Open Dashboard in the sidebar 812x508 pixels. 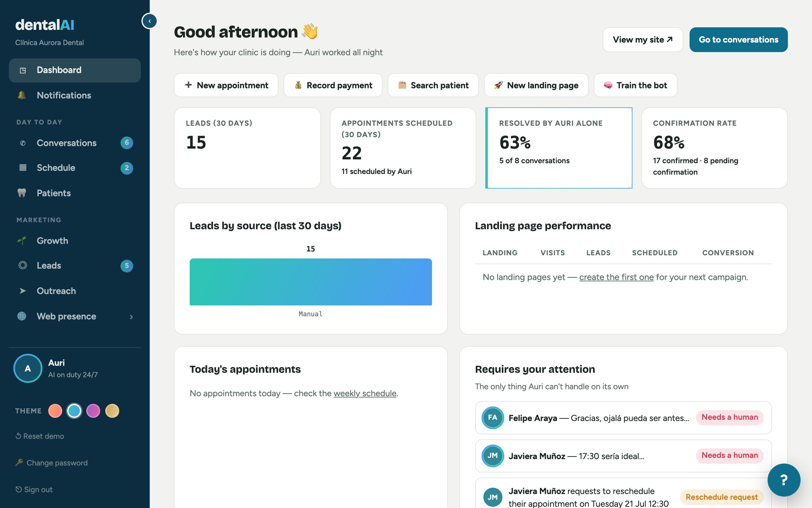click(x=75, y=70)
